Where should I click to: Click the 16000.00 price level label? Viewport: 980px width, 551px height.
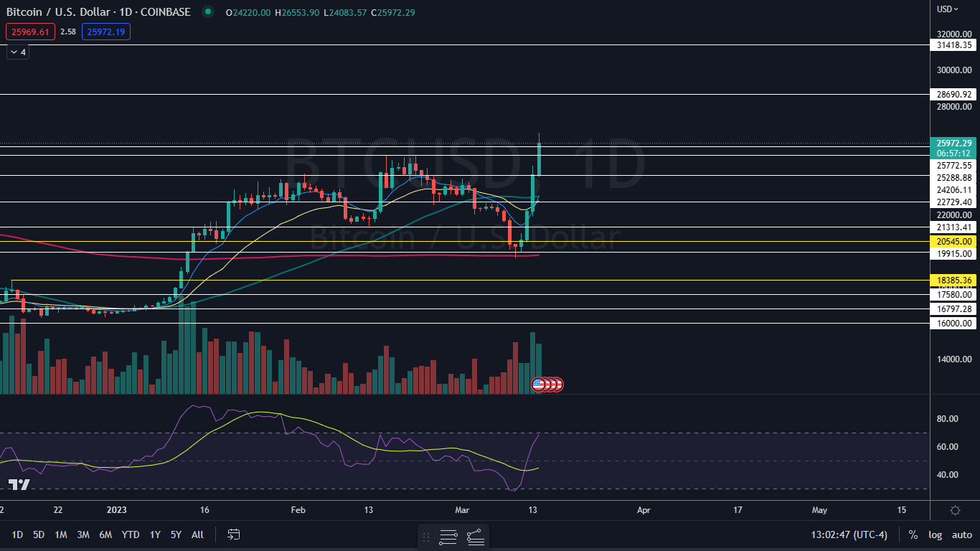click(954, 323)
